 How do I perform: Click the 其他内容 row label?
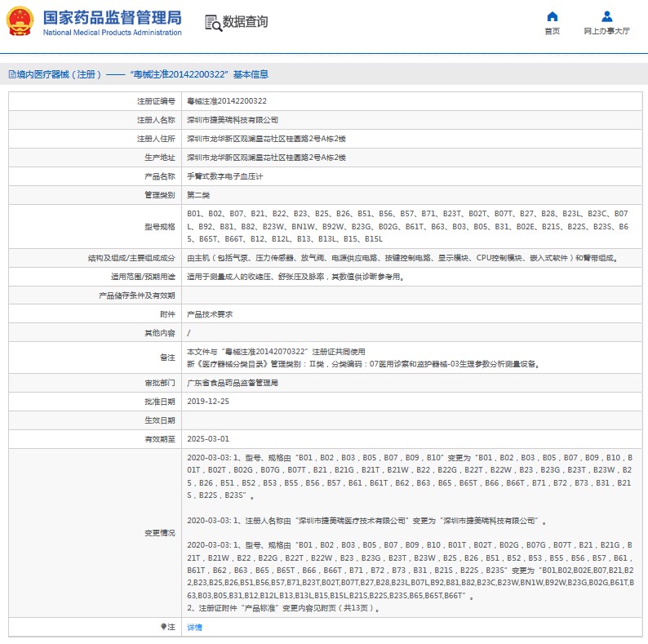coord(159,333)
